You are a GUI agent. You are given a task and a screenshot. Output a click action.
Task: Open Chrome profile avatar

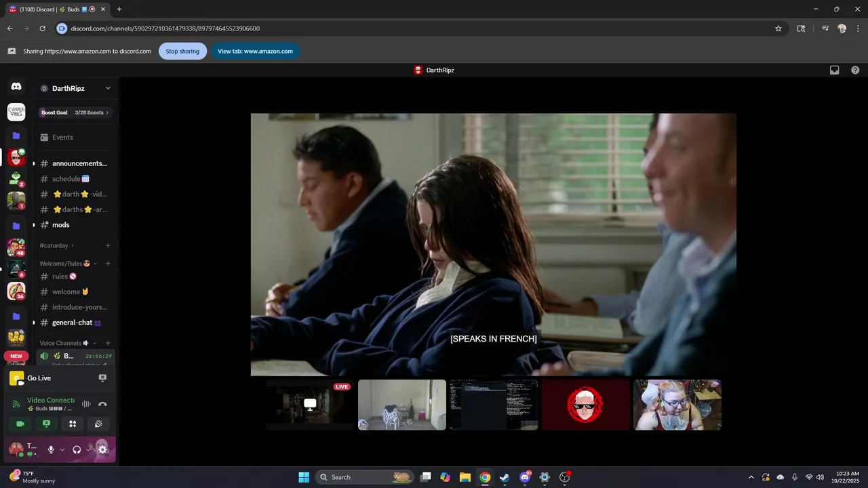tap(842, 28)
